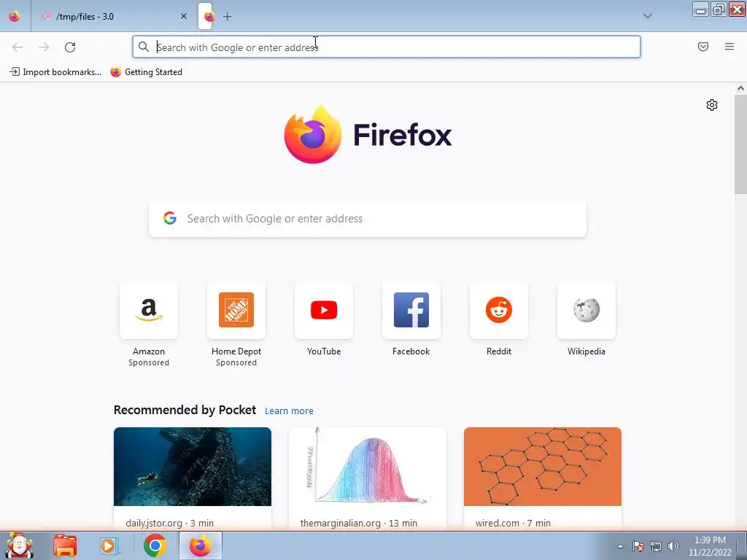
Task: Open the file manager taskbar icon
Action: coord(65,545)
